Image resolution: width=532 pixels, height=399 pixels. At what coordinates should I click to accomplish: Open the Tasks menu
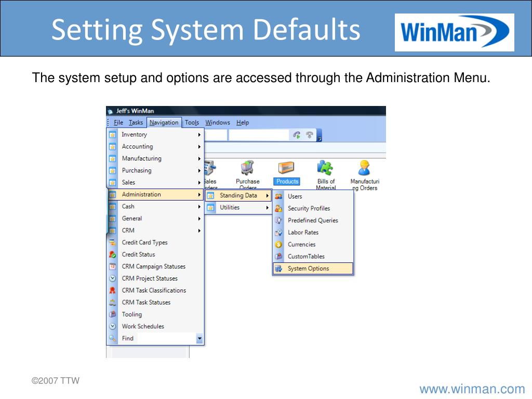(136, 123)
